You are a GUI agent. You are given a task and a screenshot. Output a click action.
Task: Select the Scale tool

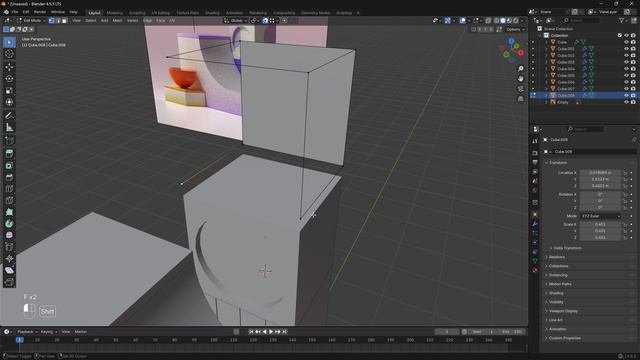[9, 91]
